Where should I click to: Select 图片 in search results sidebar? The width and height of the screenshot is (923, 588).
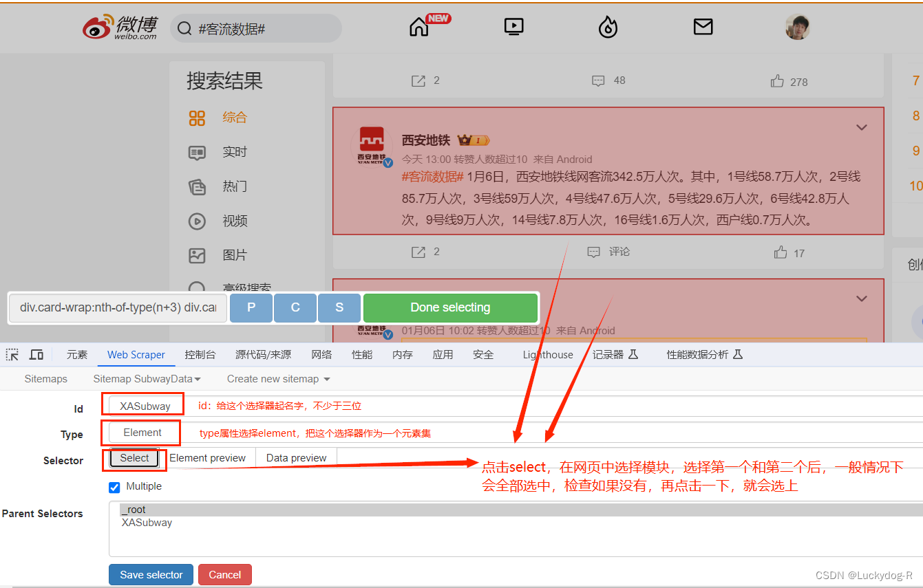click(x=235, y=255)
